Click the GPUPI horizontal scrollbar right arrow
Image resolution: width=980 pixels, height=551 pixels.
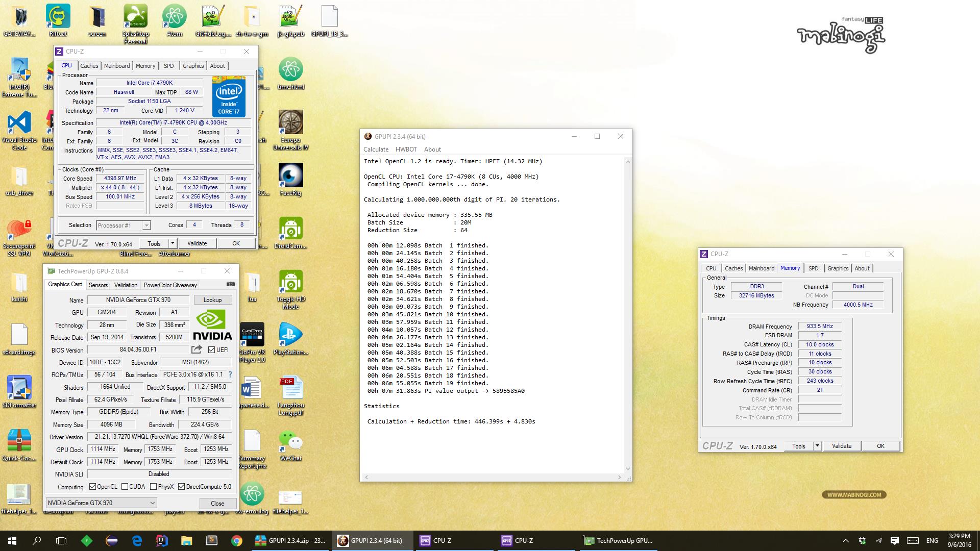[x=620, y=478]
